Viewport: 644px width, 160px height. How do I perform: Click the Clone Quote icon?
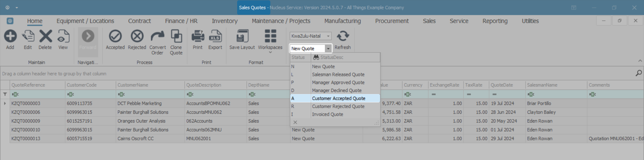pos(176,36)
